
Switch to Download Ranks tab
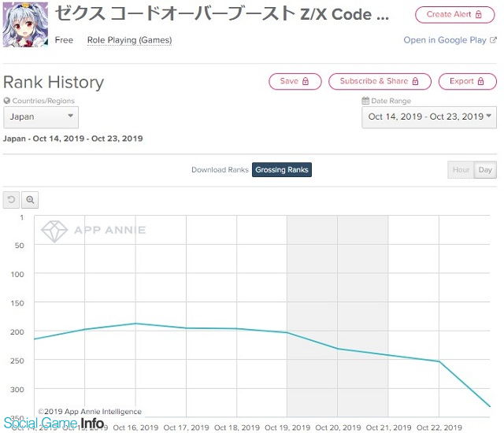pos(220,170)
